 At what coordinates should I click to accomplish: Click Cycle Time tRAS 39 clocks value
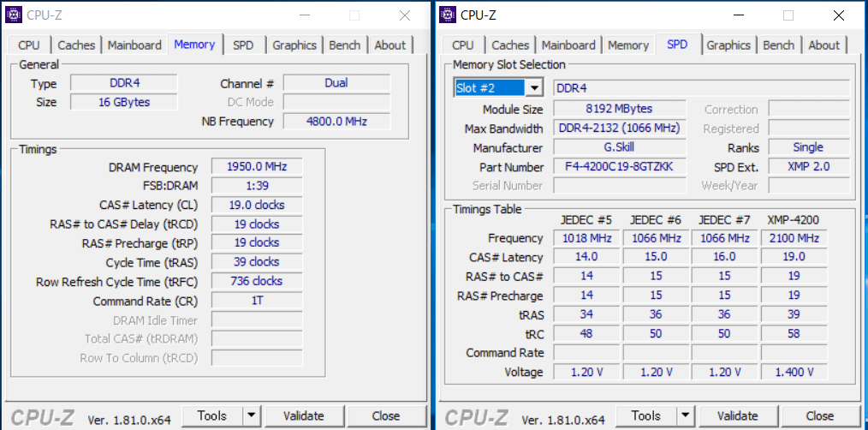(x=257, y=261)
